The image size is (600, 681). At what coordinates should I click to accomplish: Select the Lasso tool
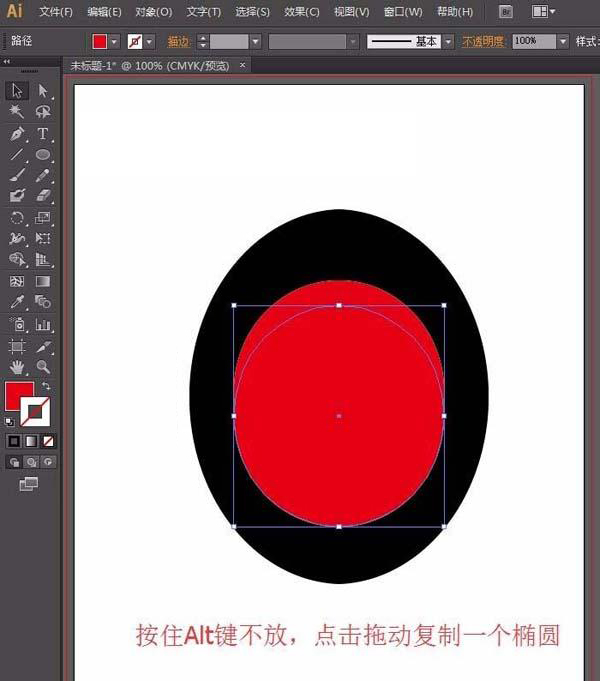43,112
